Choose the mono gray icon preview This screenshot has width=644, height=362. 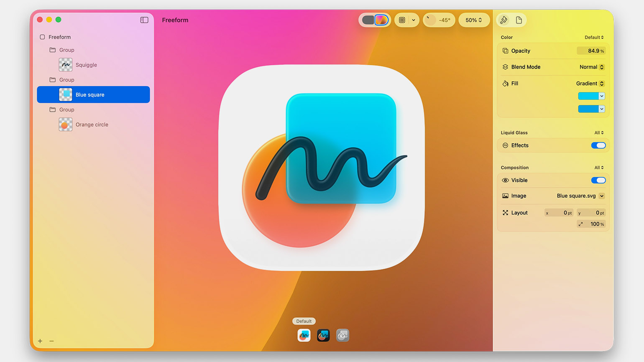(x=342, y=335)
